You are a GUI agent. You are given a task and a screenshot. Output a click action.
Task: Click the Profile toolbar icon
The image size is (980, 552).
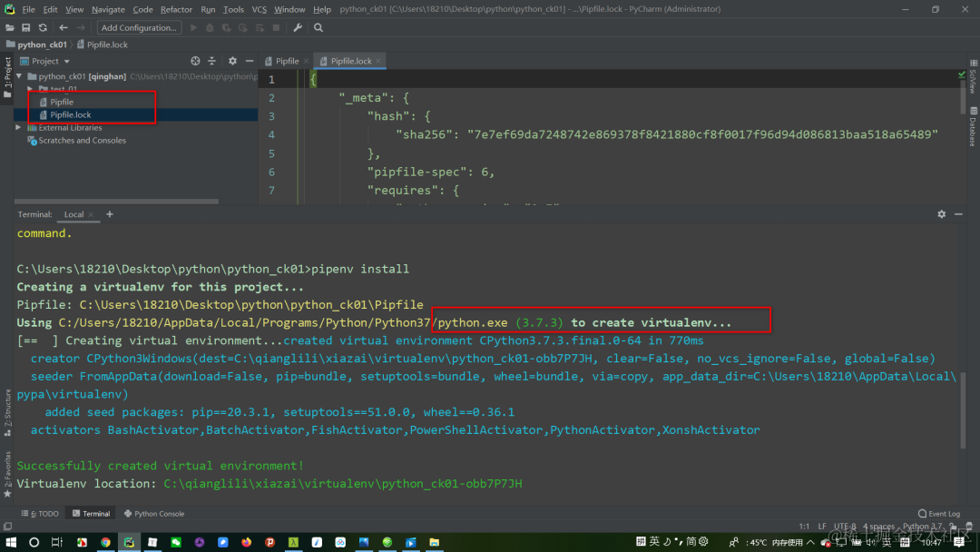[x=243, y=27]
